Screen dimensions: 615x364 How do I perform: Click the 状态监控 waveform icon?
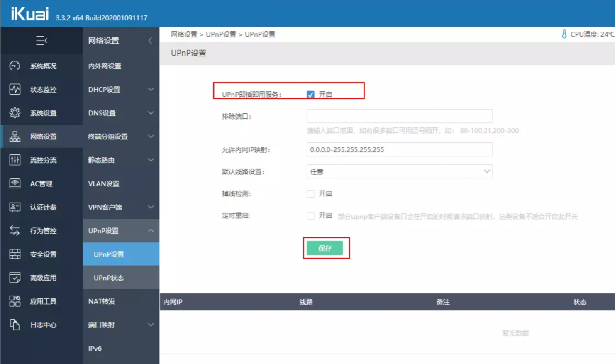click(x=15, y=89)
